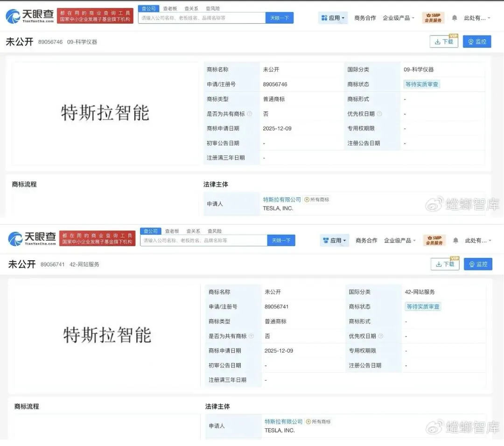The height and width of the screenshot is (446, 504).
Task: Click 等待实质审查 status tag for 89056741
Action: 423,307
